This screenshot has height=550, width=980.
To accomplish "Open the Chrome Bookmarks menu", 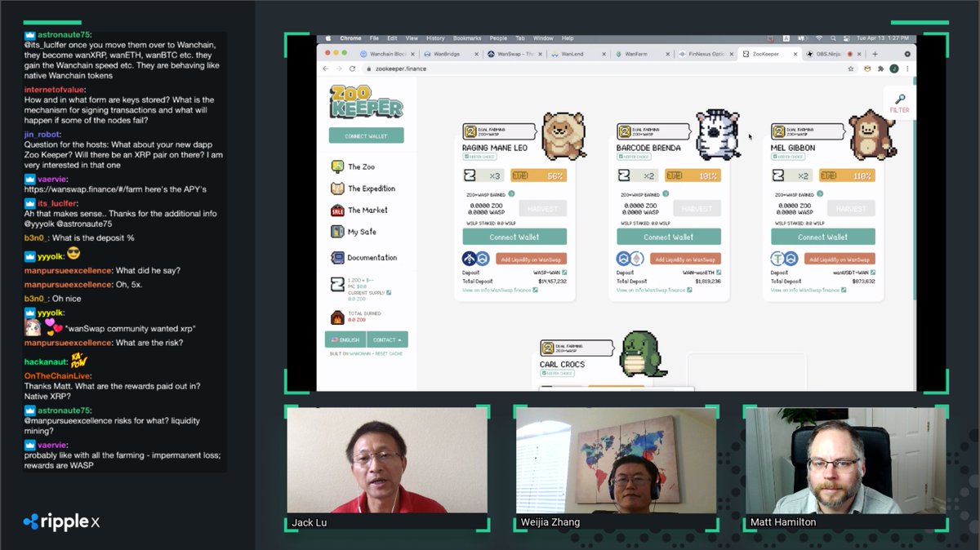I will [x=467, y=38].
